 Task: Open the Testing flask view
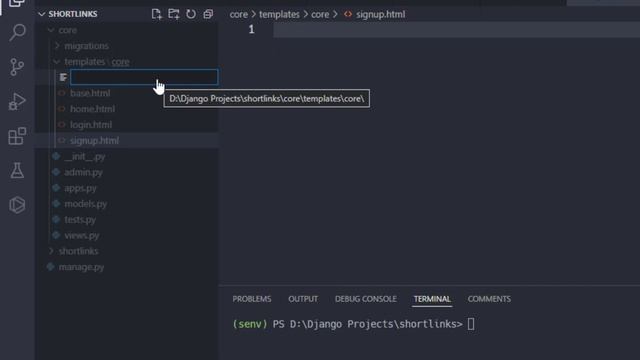(17, 170)
